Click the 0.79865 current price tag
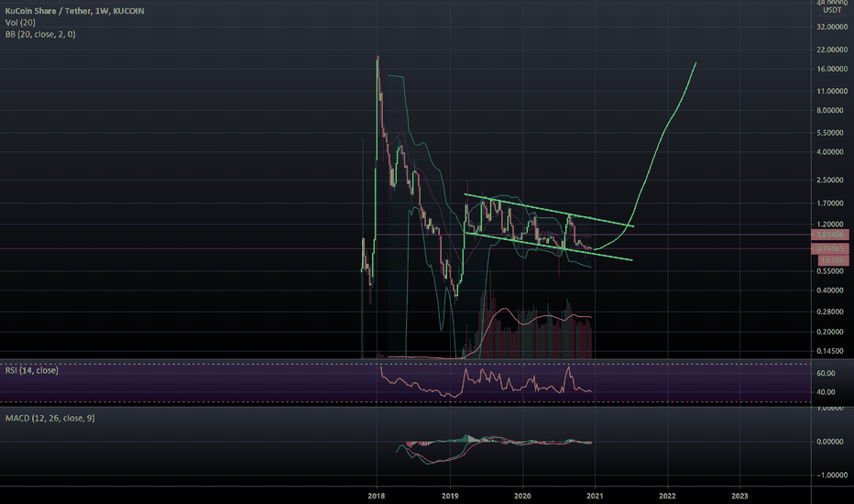Image resolution: width=854 pixels, height=504 pixels. tap(830, 249)
